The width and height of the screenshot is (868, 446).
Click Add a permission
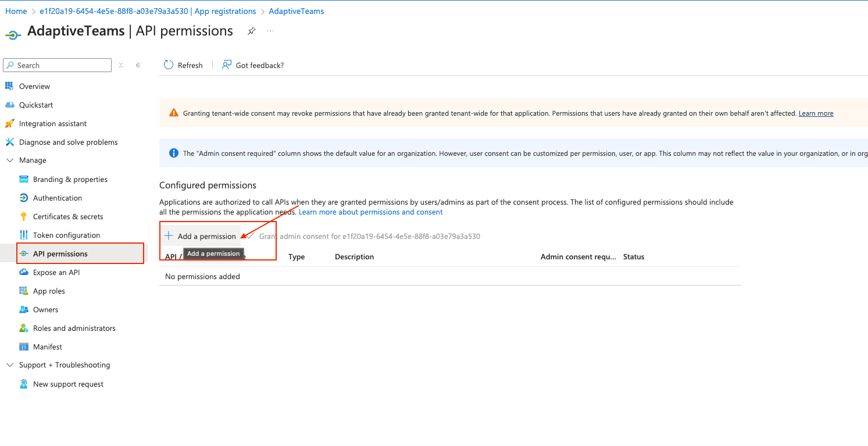pyautogui.click(x=201, y=236)
